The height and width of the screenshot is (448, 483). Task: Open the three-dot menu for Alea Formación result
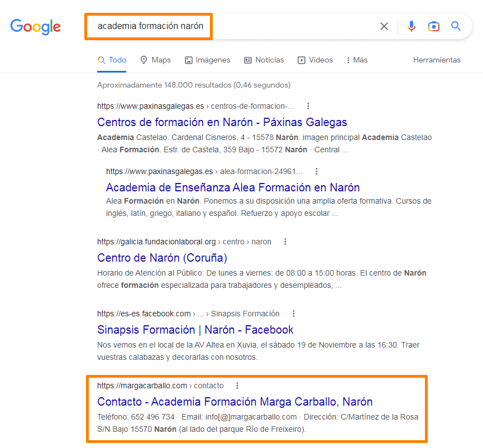click(317, 171)
